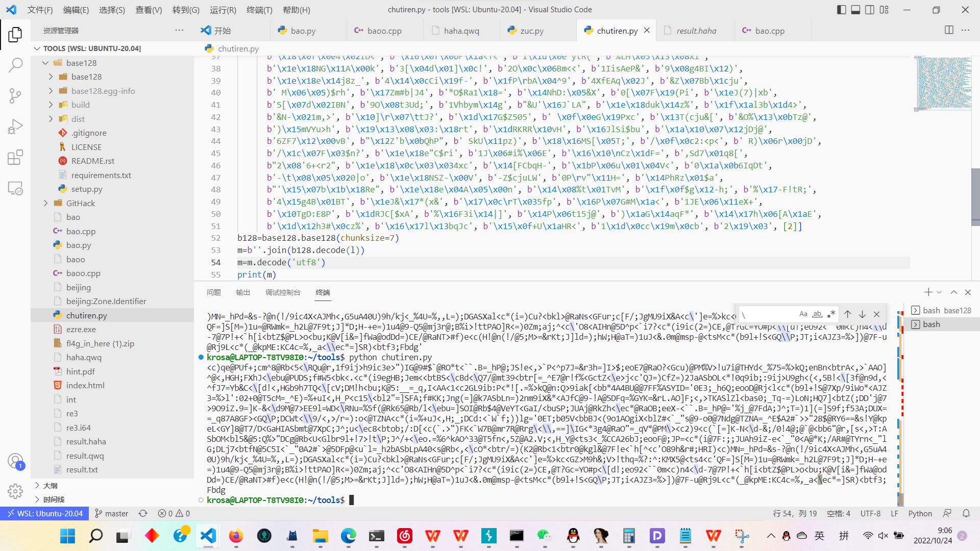980x551 pixels.
Task: Switch to the 调试控制台 debug console tab
Action: tap(283, 292)
